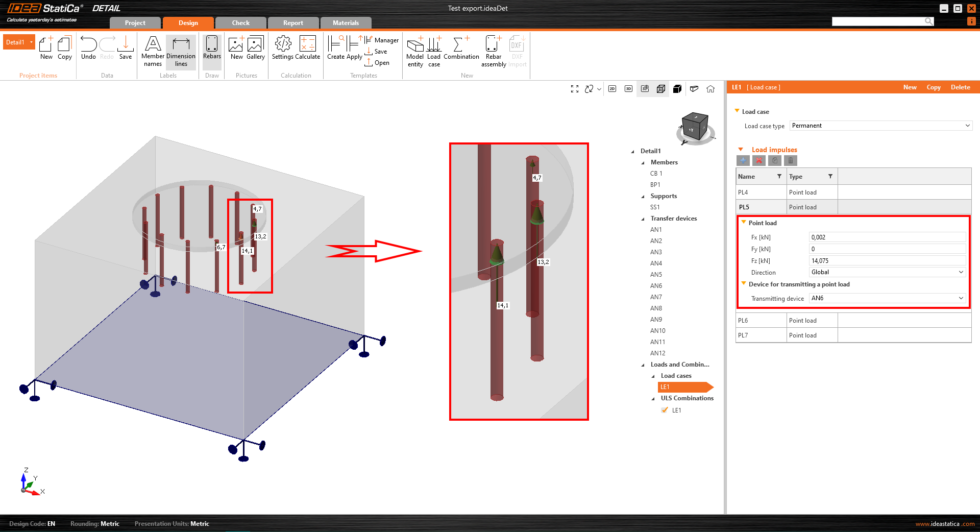Click the zoom-to-fit icon in viewport
The height and width of the screenshot is (532, 980).
[575, 89]
